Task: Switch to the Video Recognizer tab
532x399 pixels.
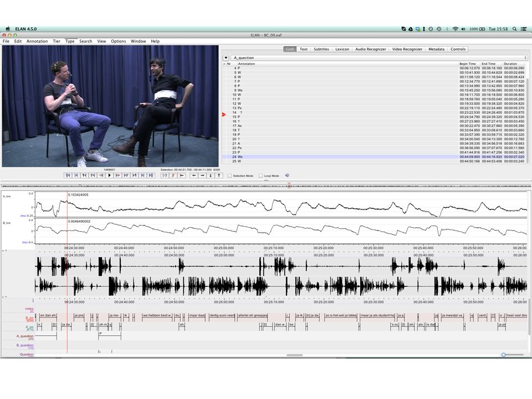Action: pos(407,49)
